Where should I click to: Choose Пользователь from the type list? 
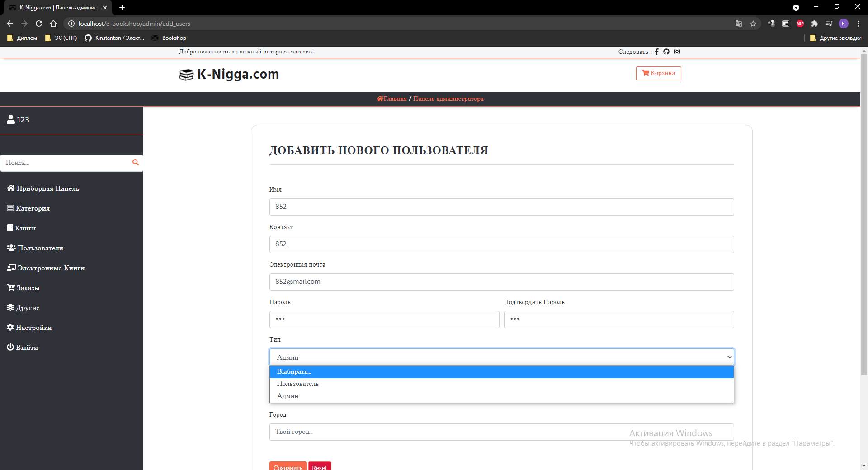pyautogui.click(x=502, y=384)
